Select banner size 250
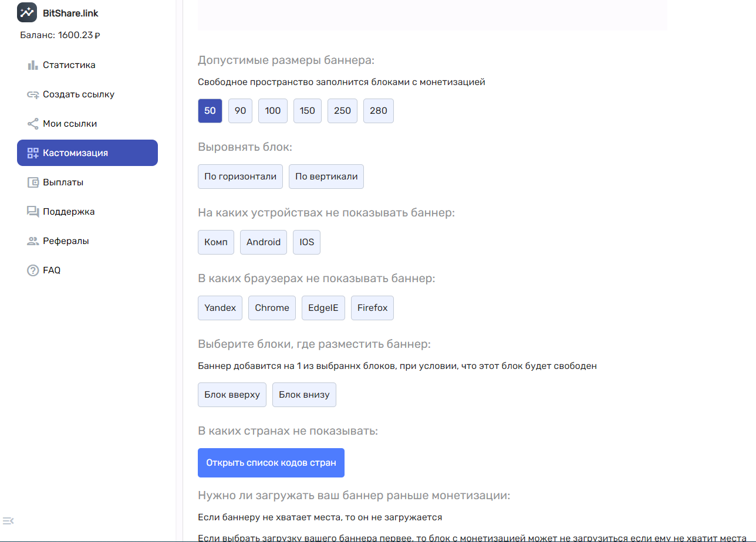Screen dimensions: 756x542 tap(342, 111)
